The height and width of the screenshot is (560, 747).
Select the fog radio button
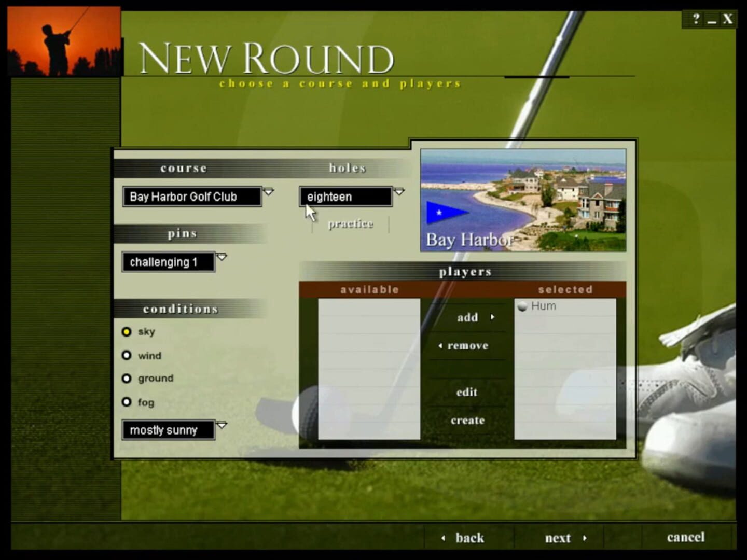[127, 402]
